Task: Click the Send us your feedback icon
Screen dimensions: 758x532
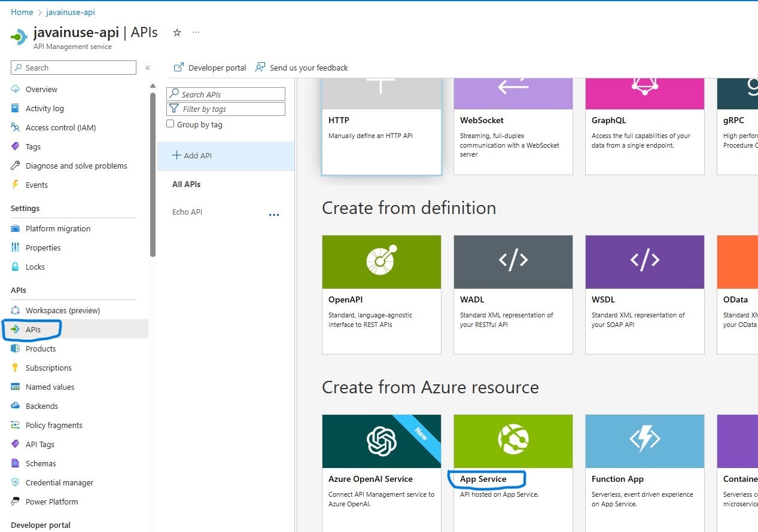Action: pos(260,68)
